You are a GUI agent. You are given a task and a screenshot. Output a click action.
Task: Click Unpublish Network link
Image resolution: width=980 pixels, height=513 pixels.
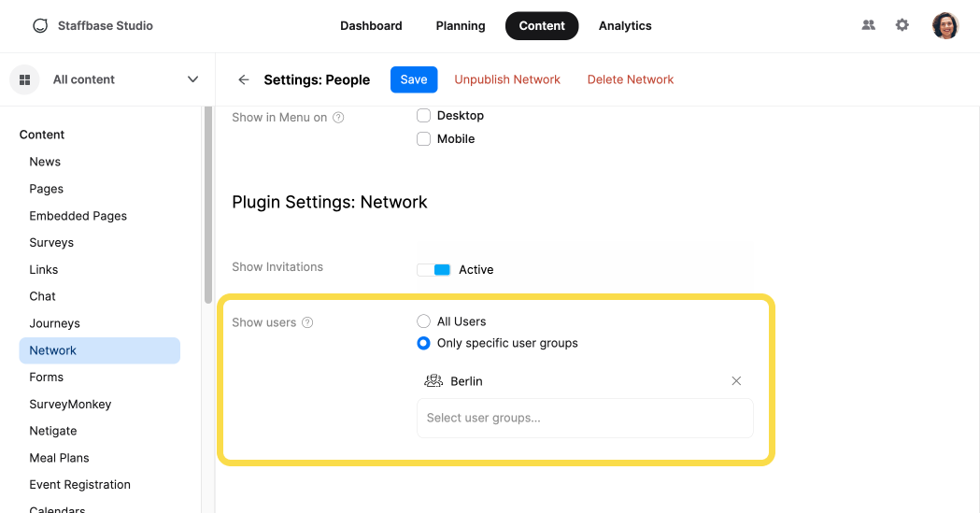pyautogui.click(x=507, y=79)
